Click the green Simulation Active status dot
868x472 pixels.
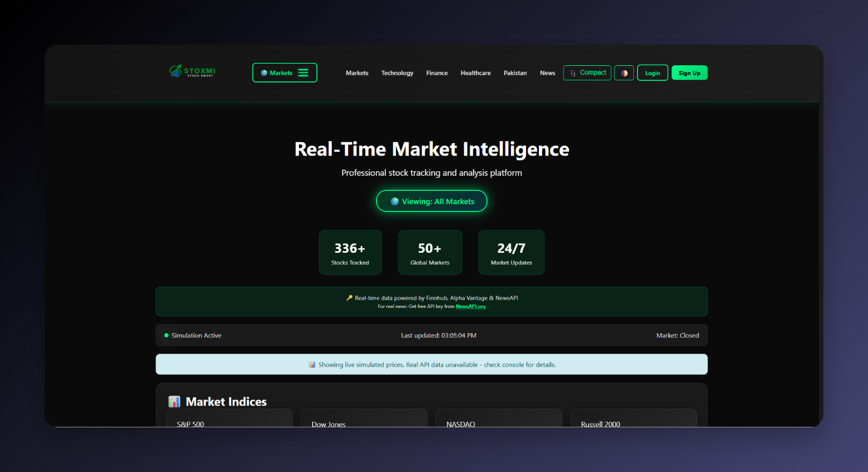(x=166, y=335)
